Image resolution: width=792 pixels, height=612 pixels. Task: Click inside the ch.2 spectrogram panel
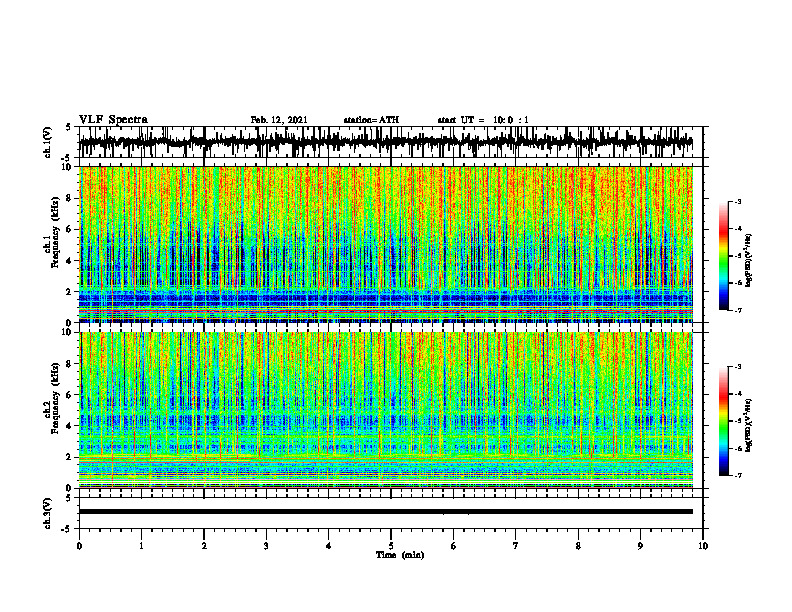coord(386,410)
